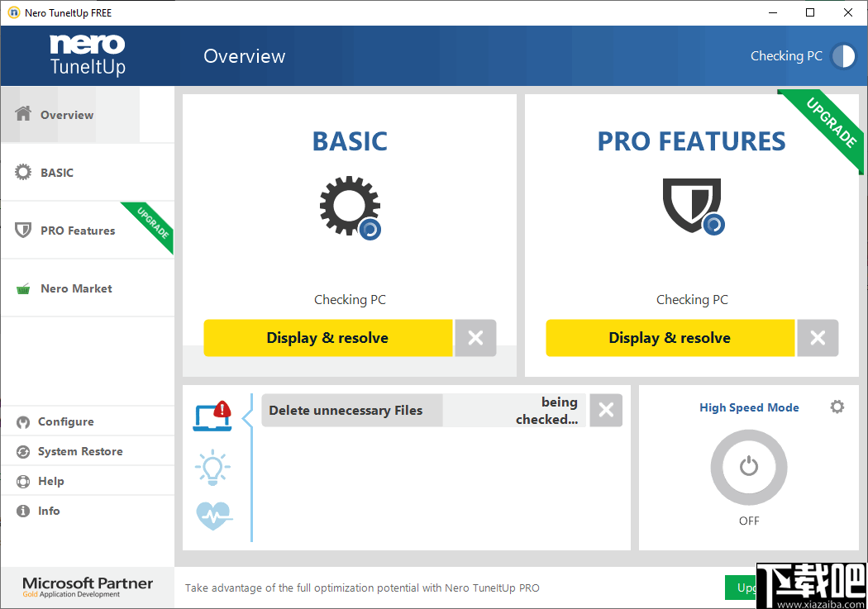Click the gear icon beside BASIC in sidebar
The image size is (868, 609).
23,172
